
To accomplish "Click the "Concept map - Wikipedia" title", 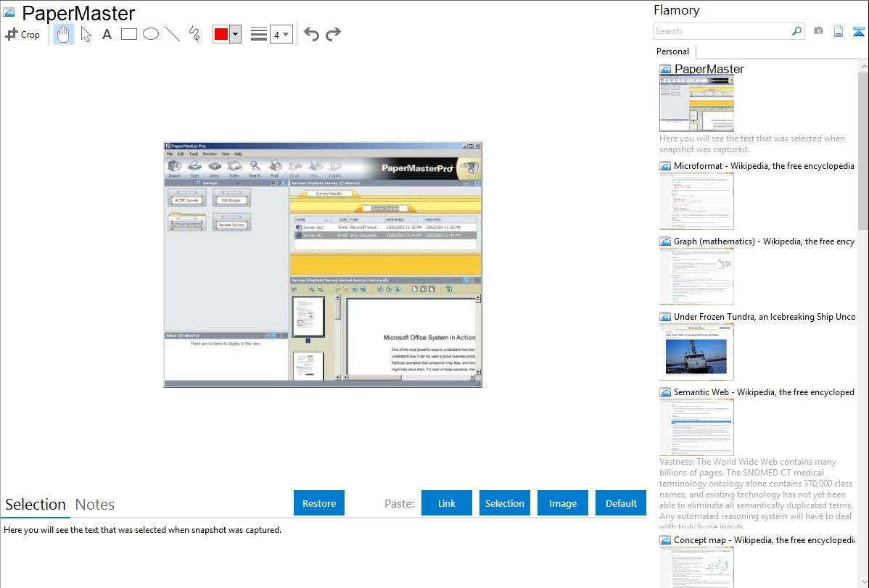I will tap(765, 540).
